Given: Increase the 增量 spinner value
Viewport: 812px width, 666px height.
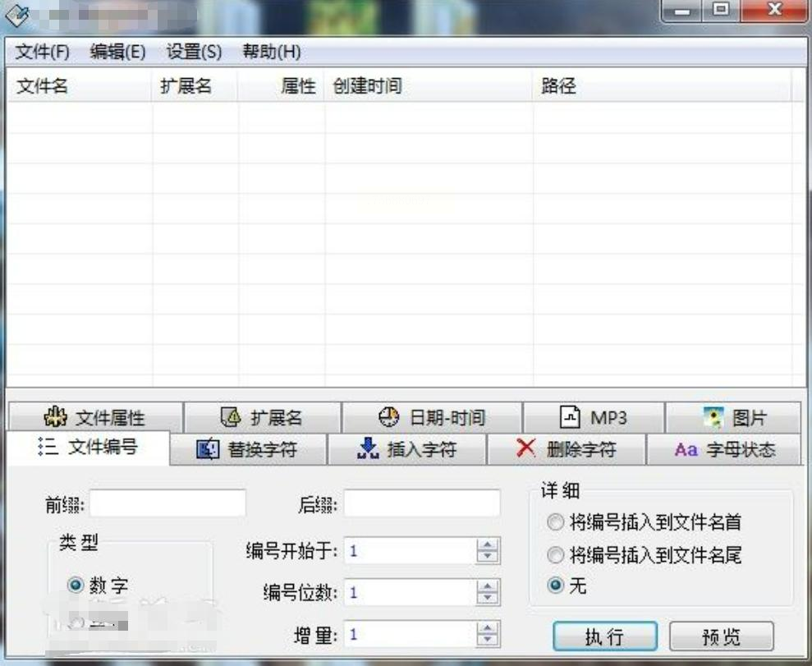Looking at the screenshot, I should pyautogui.click(x=488, y=629).
